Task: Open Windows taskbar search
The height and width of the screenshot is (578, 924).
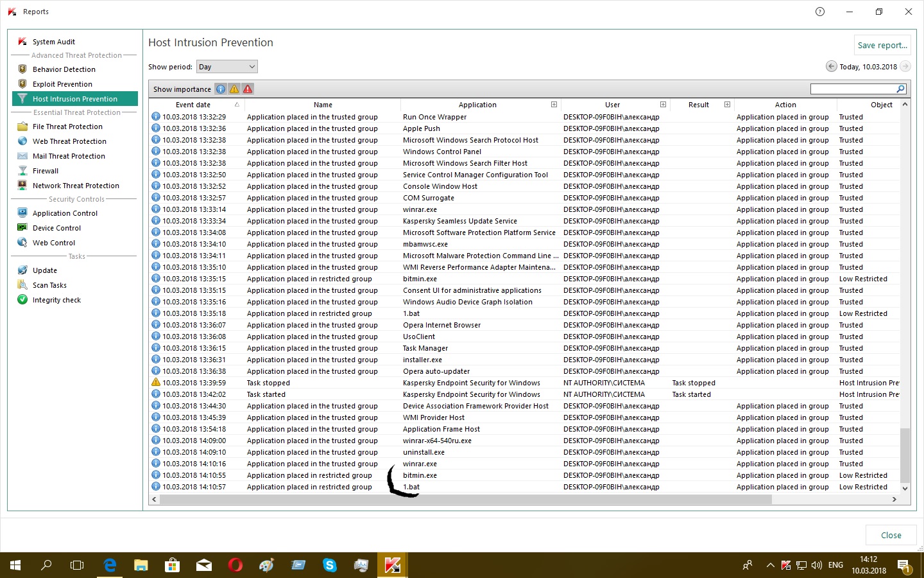Action: 46,565
